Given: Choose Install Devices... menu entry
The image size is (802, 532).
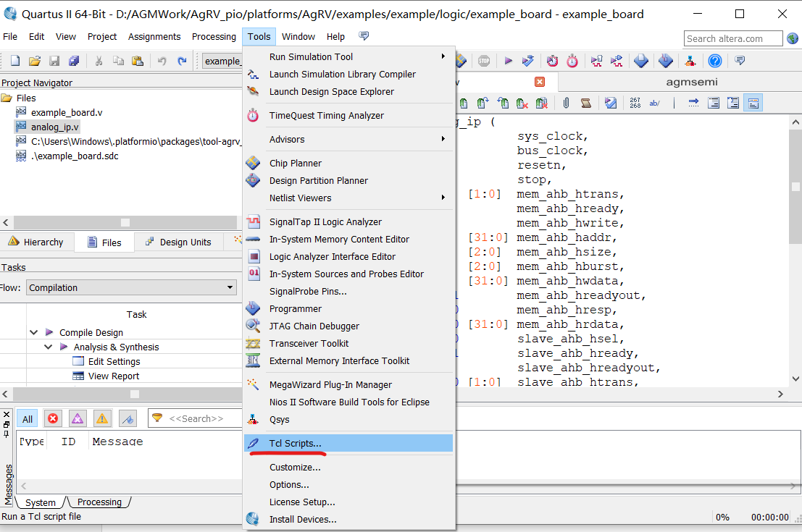Looking at the screenshot, I should [348, 519].
